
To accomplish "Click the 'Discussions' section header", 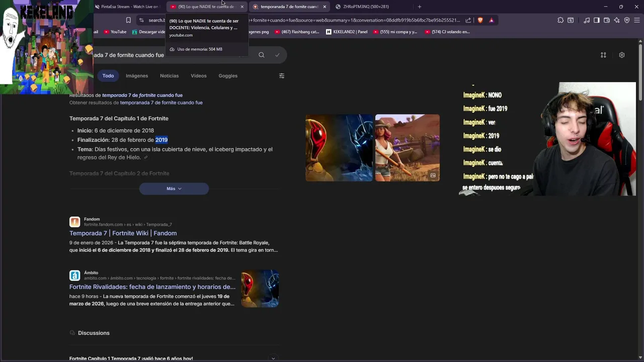I will (94, 333).
